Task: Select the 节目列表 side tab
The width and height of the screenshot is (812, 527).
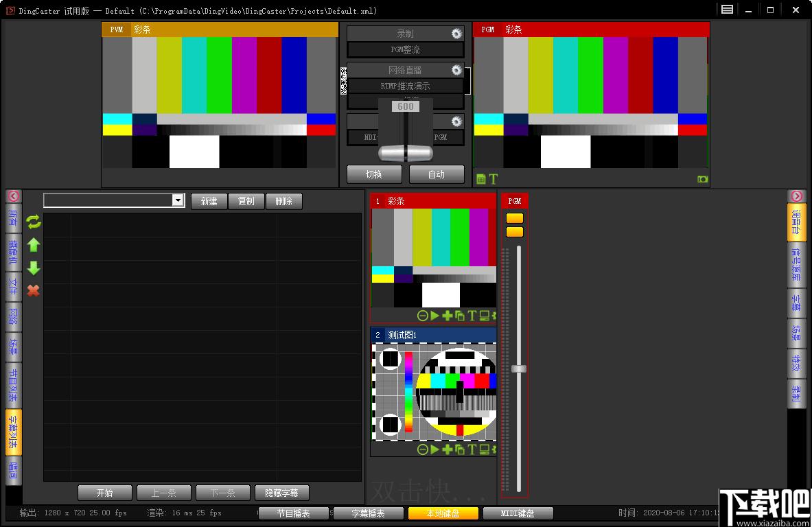Action: point(14,386)
